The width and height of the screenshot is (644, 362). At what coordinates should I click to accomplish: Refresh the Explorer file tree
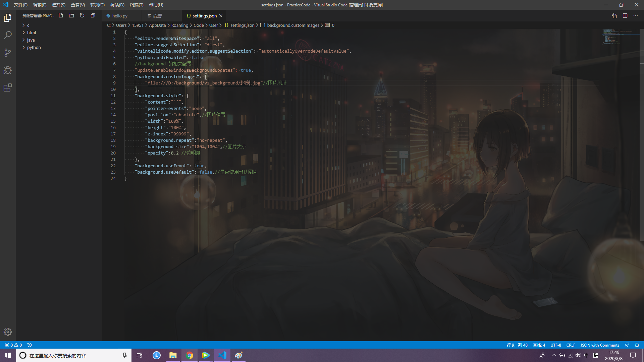point(82,15)
